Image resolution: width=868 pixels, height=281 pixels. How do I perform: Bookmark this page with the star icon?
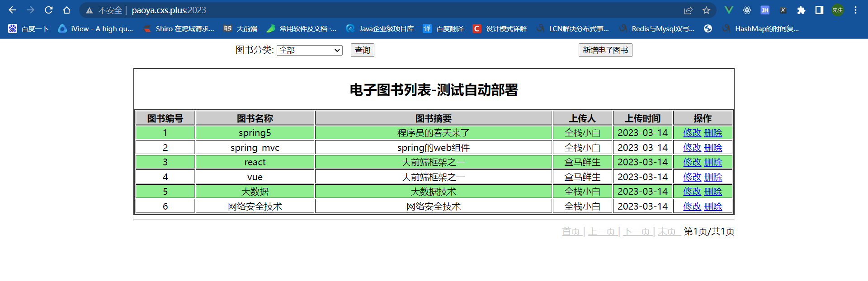706,10
